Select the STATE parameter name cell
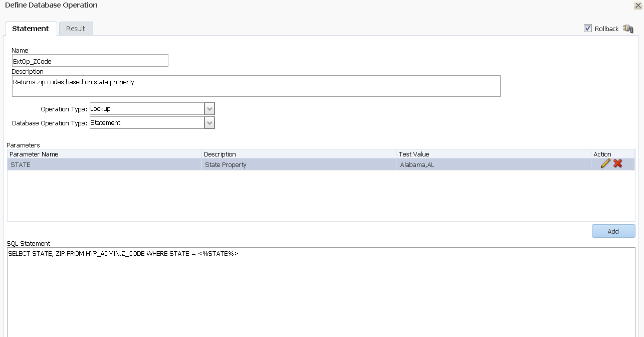Screen dimensions: 644x337 coord(104,164)
